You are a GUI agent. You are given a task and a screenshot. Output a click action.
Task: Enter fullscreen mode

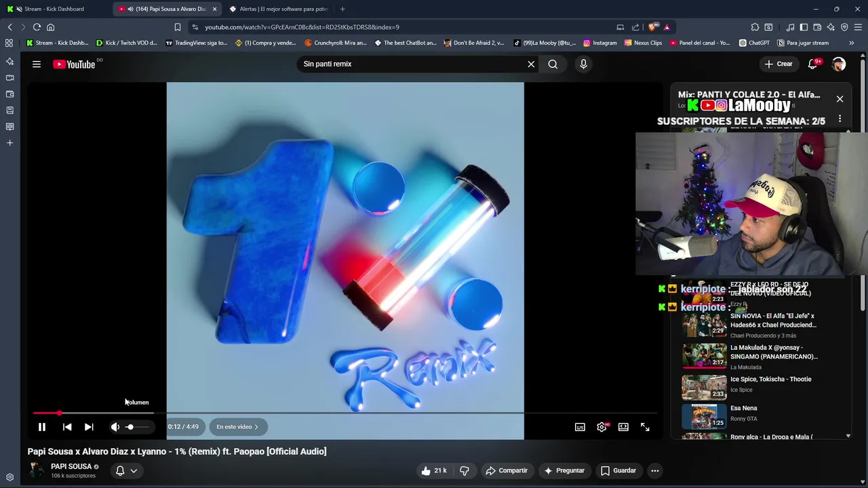[645, 427]
